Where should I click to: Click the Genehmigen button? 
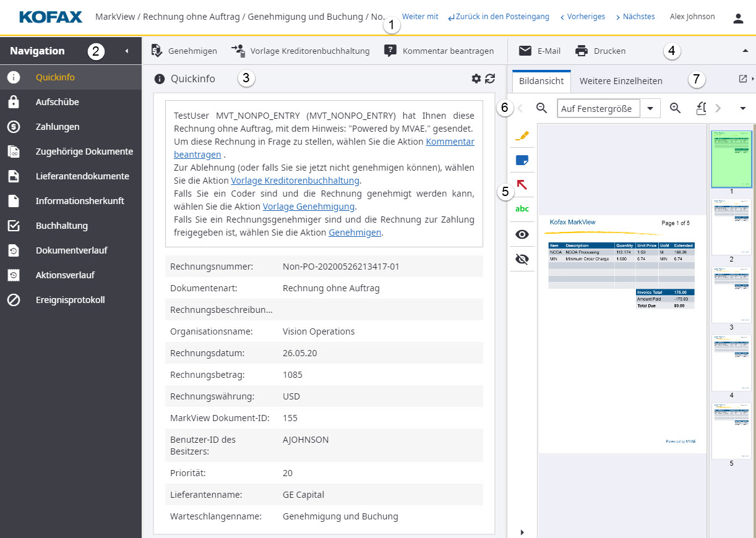pyautogui.click(x=184, y=51)
